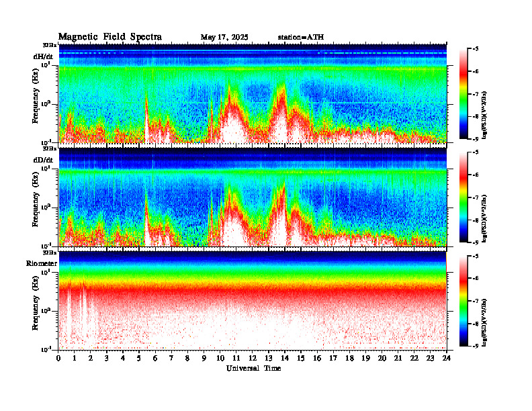Screen dimensions: 532x411
Task: Click the "-7" tick on the Riometer color bar
Action: pyautogui.click(x=476, y=301)
